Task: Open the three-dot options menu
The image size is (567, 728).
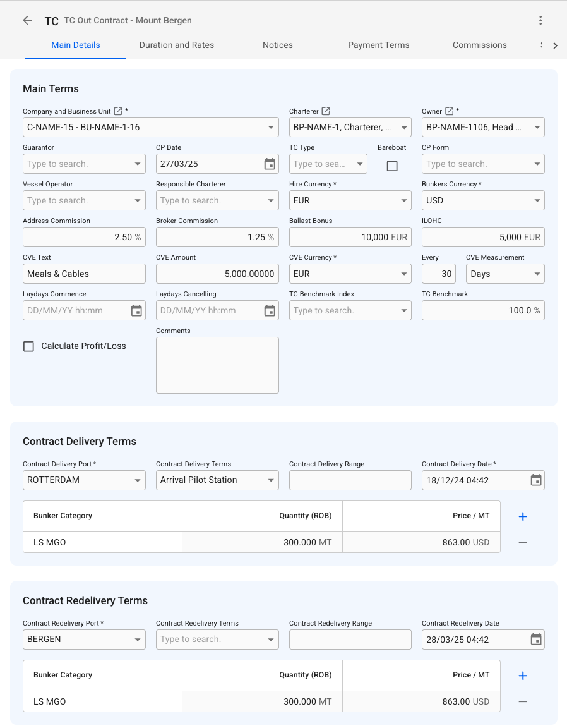Action: [x=540, y=20]
